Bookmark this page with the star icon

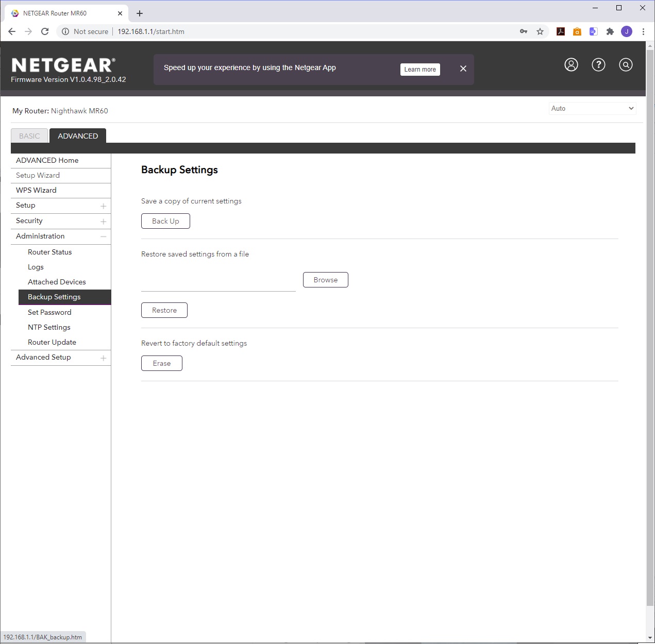(540, 31)
